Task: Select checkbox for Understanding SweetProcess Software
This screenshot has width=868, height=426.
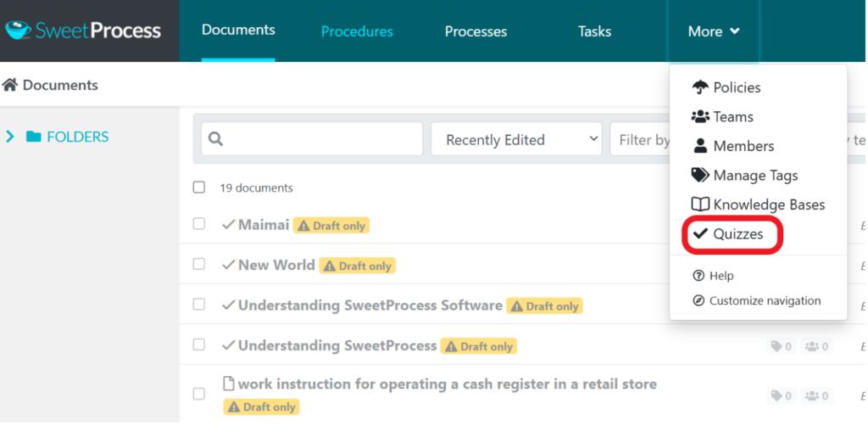Action: pos(198,304)
